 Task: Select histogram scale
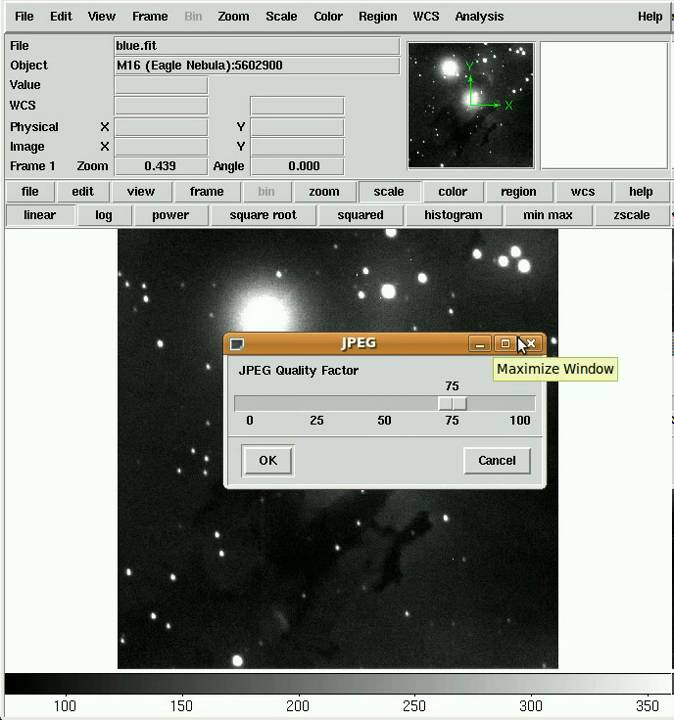(x=453, y=215)
